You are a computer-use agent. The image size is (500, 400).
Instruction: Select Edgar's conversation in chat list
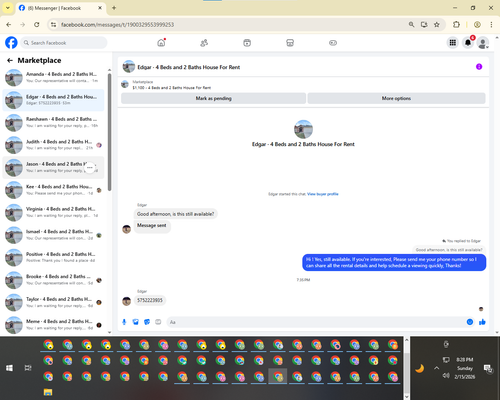(53, 100)
